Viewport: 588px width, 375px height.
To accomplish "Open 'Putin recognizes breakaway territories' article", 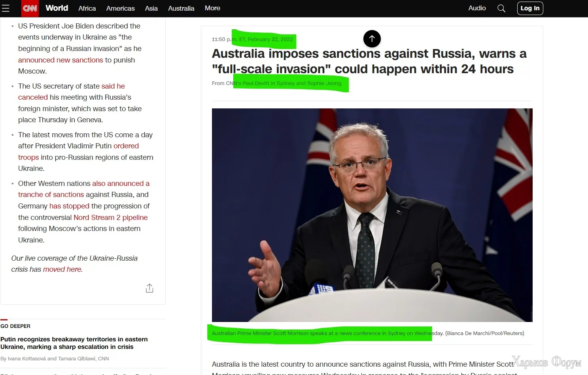I will point(74,343).
